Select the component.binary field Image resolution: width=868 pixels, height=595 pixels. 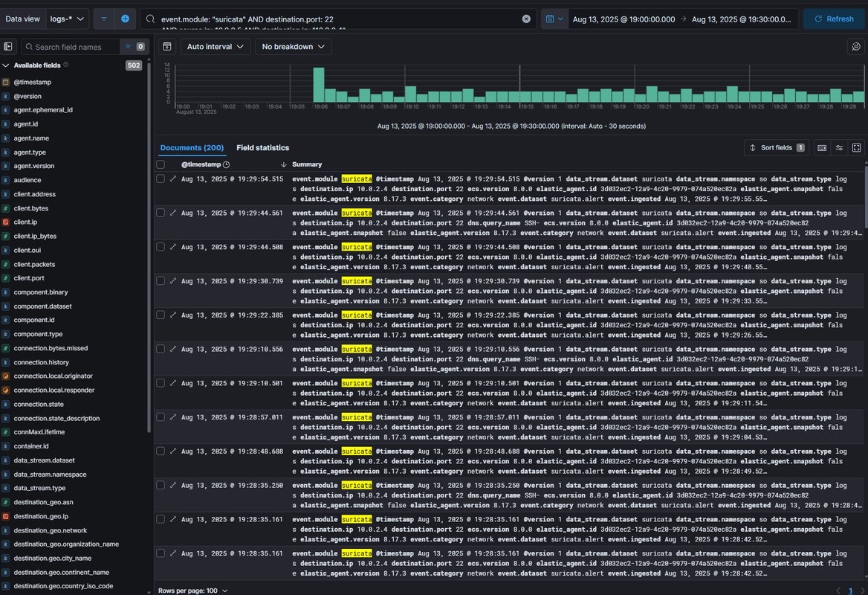(41, 292)
